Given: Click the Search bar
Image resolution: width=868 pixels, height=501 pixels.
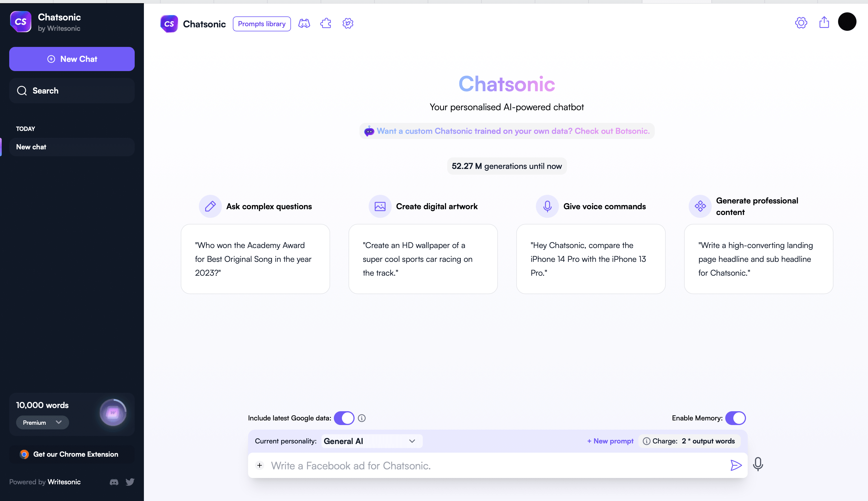Looking at the screenshot, I should coord(72,91).
